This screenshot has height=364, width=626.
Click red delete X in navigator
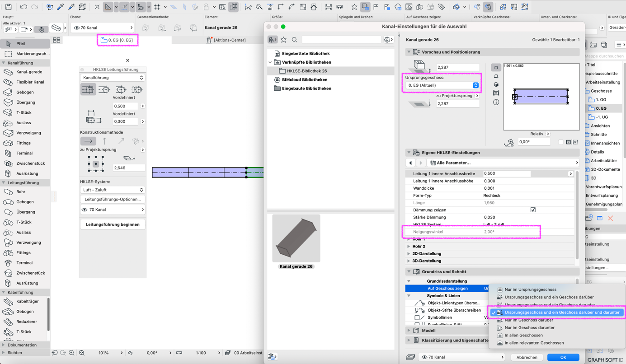tap(610, 219)
